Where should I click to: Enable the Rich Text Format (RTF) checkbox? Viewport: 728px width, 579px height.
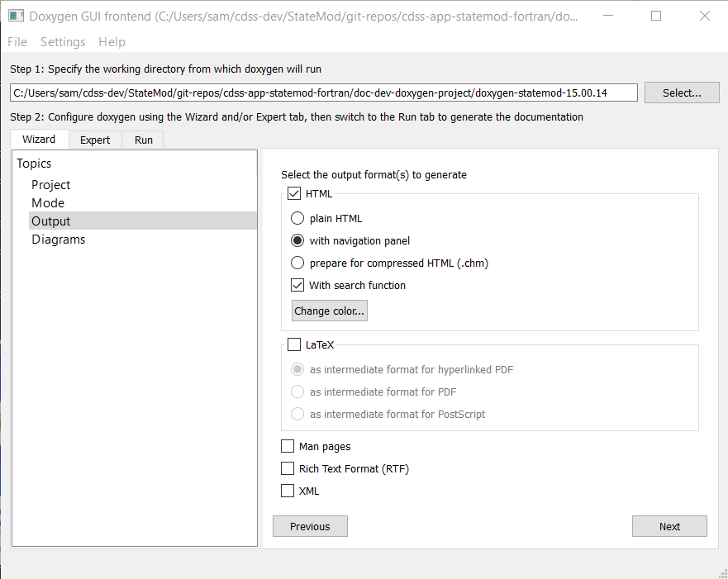click(288, 468)
